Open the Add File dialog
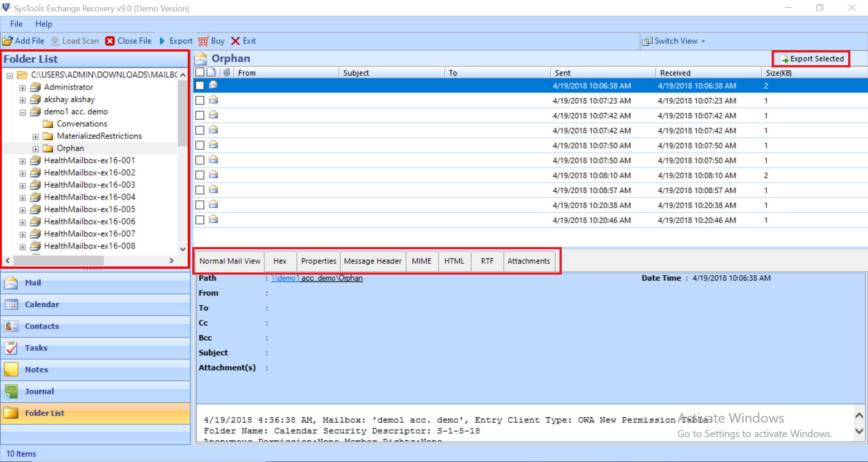 tap(24, 41)
